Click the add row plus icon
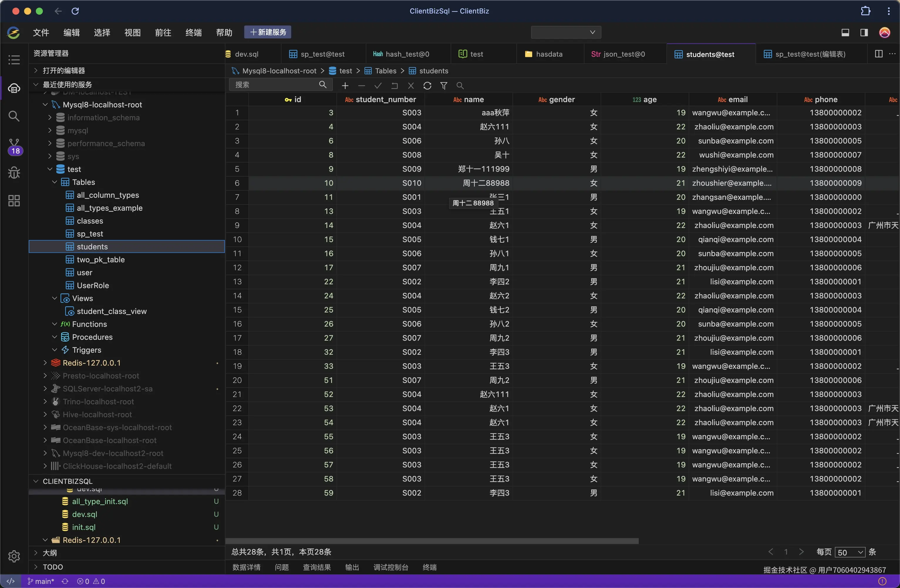This screenshot has height=588, width=900. coord(345,86)
